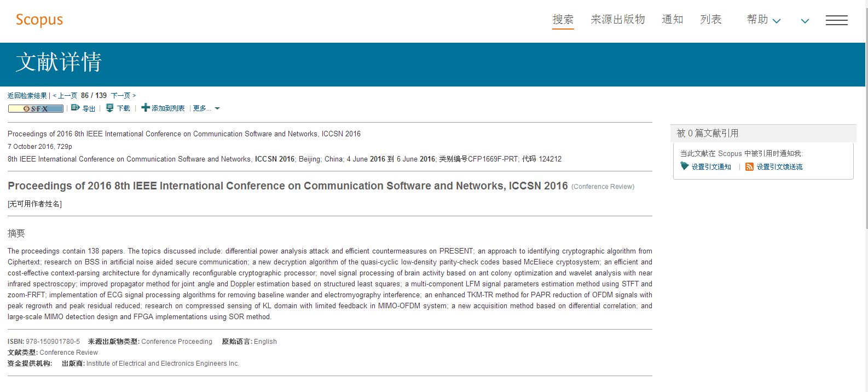Expand the 更多... dropdown
Viewport: 868px width, 392px height.
206,108
